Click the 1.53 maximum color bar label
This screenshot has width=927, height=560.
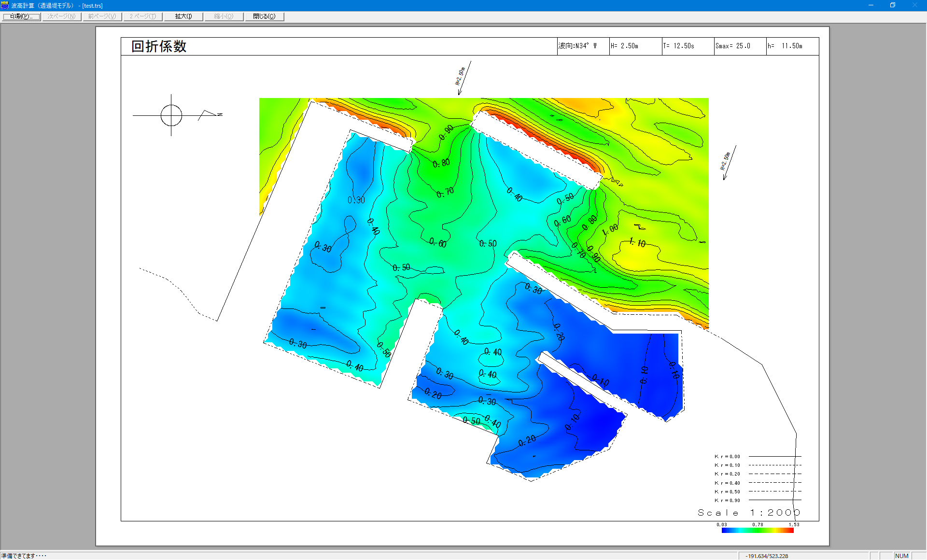794,524
